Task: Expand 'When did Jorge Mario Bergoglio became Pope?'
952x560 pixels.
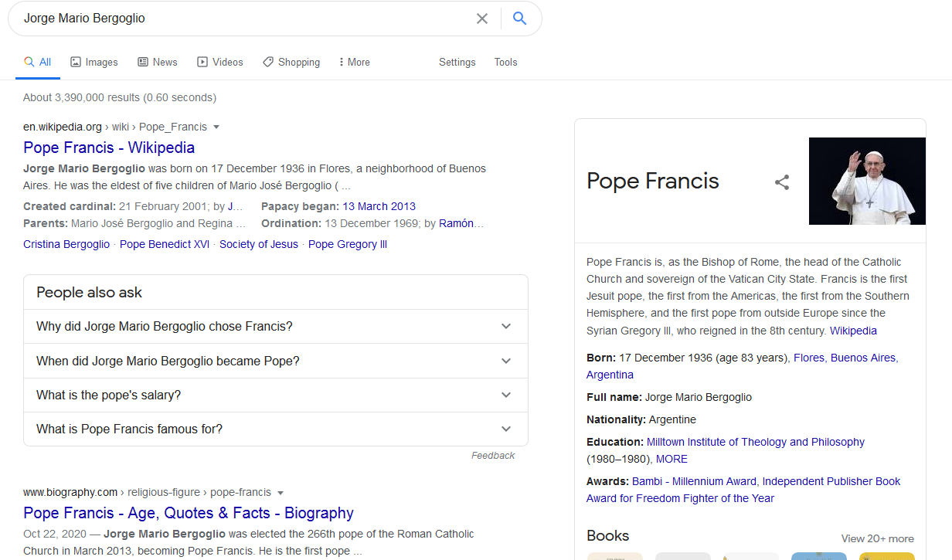Action: tap(275, 361)
